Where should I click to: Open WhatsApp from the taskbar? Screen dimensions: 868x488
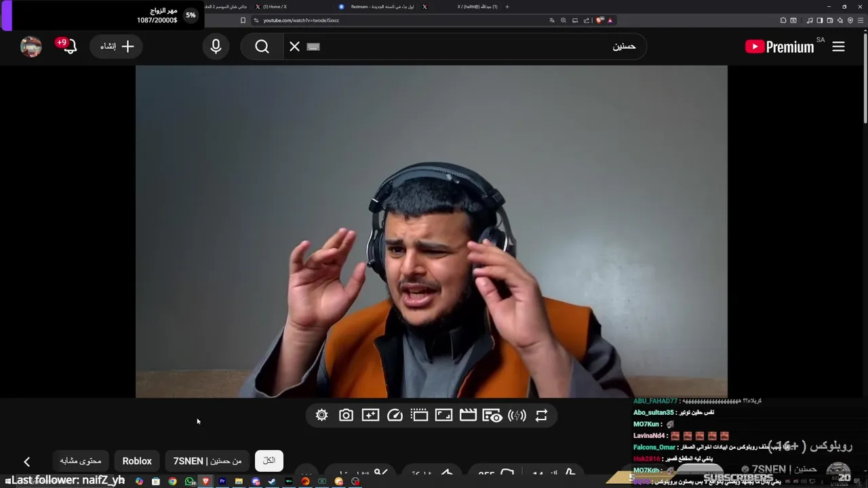coord(189,481)
